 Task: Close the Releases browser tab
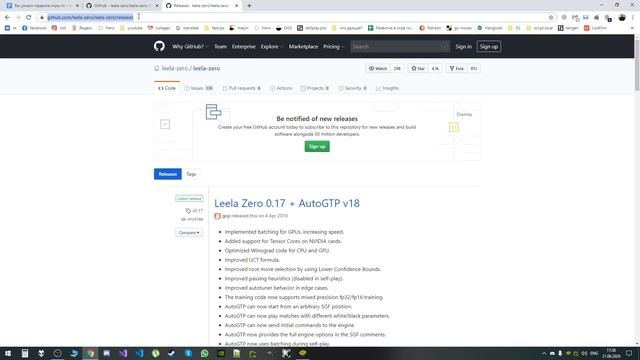pos(236,6)
